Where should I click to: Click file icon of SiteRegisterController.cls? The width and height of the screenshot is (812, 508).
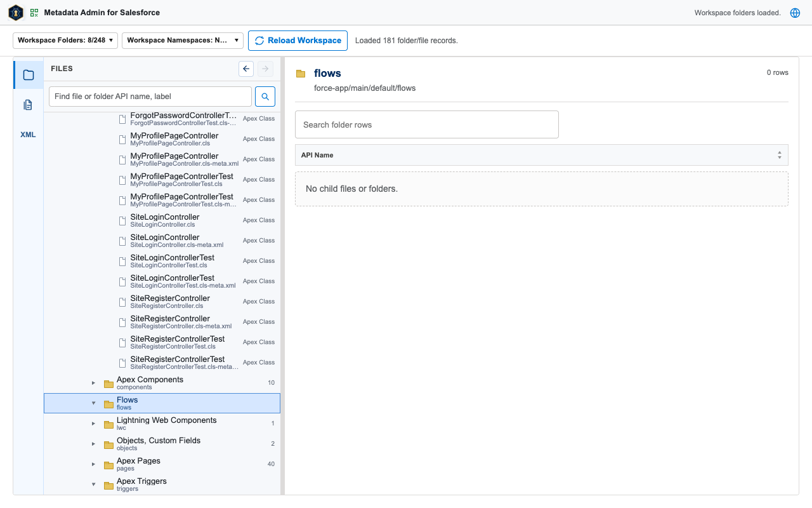(x=123, y=302)
